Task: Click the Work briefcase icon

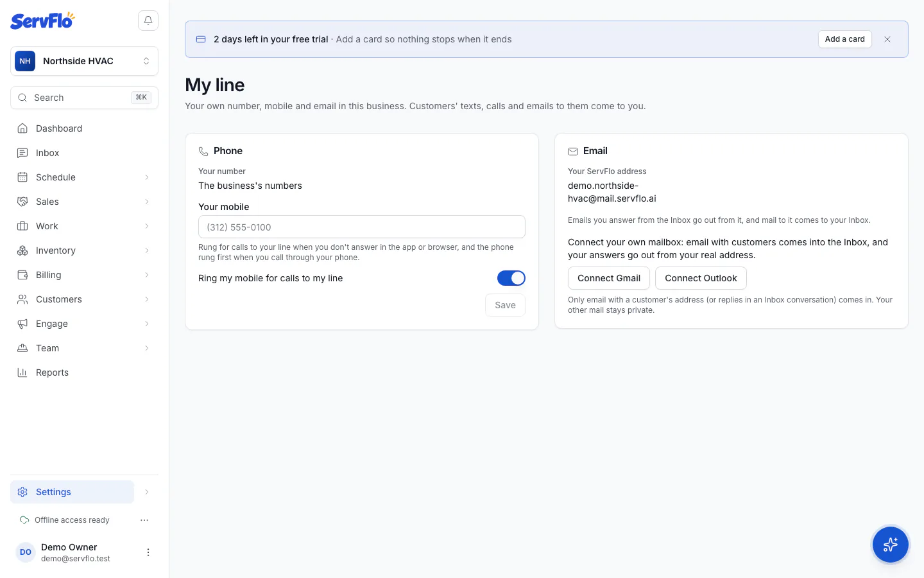Action: click(22, 226)
